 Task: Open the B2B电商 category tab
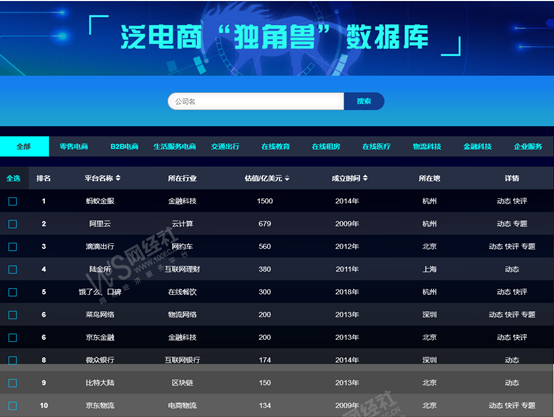(124, 146)
